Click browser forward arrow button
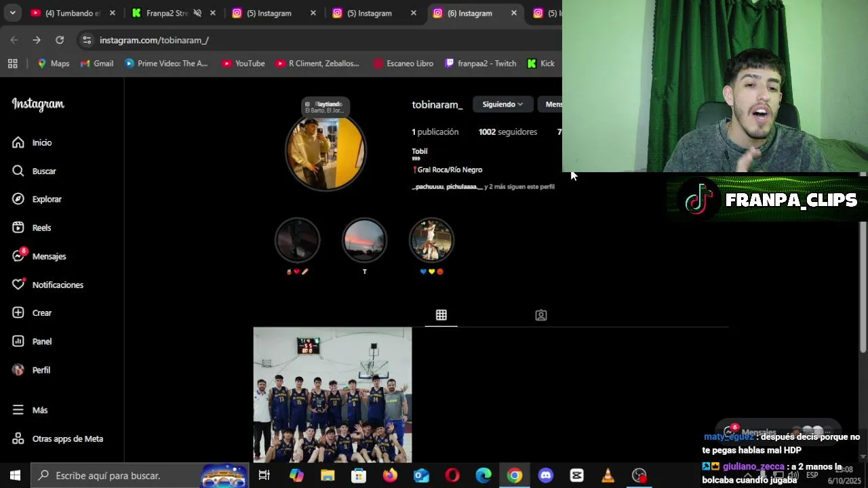The width and height of the screenshot is (868, 488). tap(37, 40)
